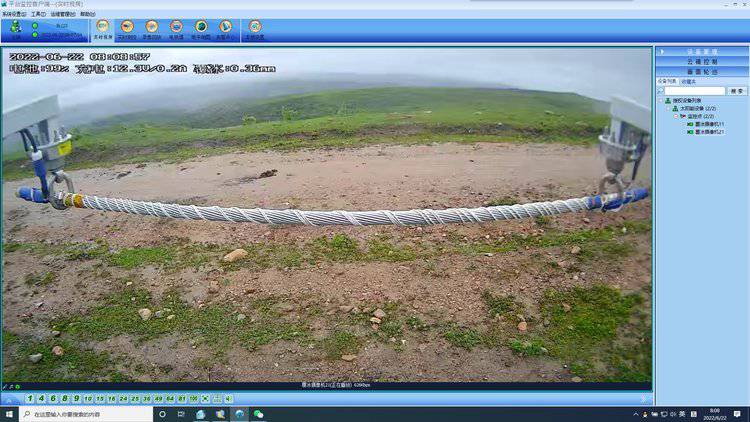Image resolution: width=750 pixels, height=422 pixels.
Task: Switch to the 收藏夹 tab
Action: (x=689, y=81)
